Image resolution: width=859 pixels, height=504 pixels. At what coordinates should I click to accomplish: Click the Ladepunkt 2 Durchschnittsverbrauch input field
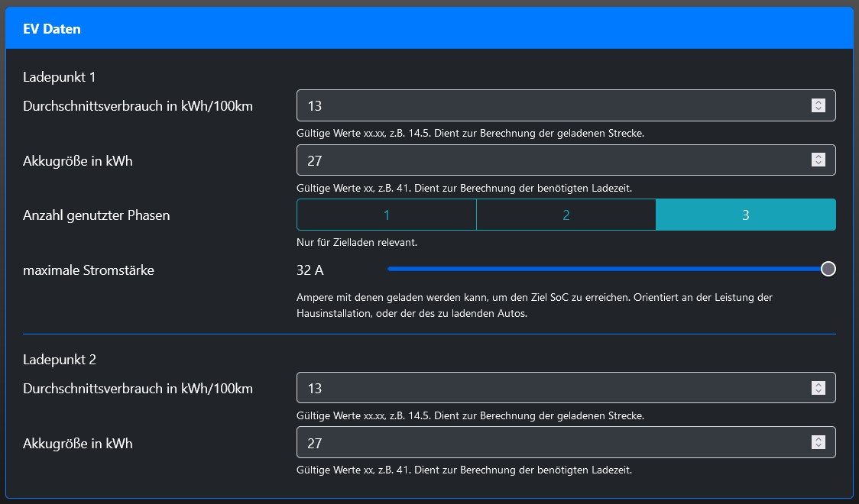tap(566, 388)
